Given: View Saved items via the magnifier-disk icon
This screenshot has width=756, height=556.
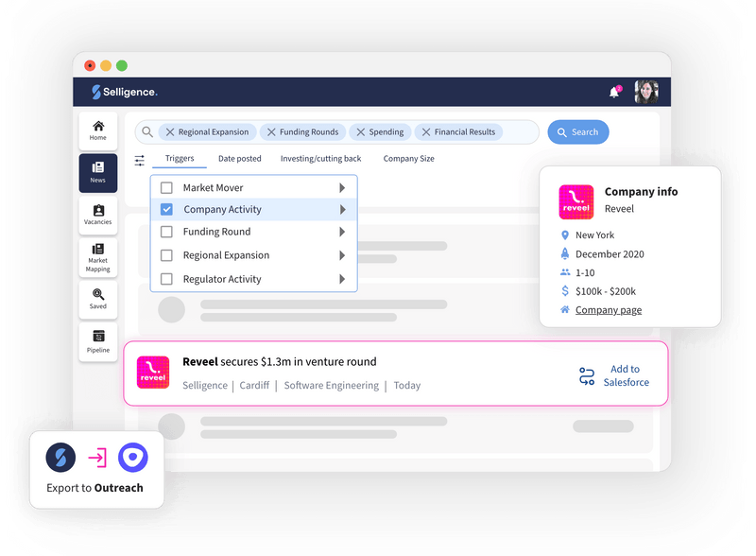Looking at the screenshot, I should point(97,301).
